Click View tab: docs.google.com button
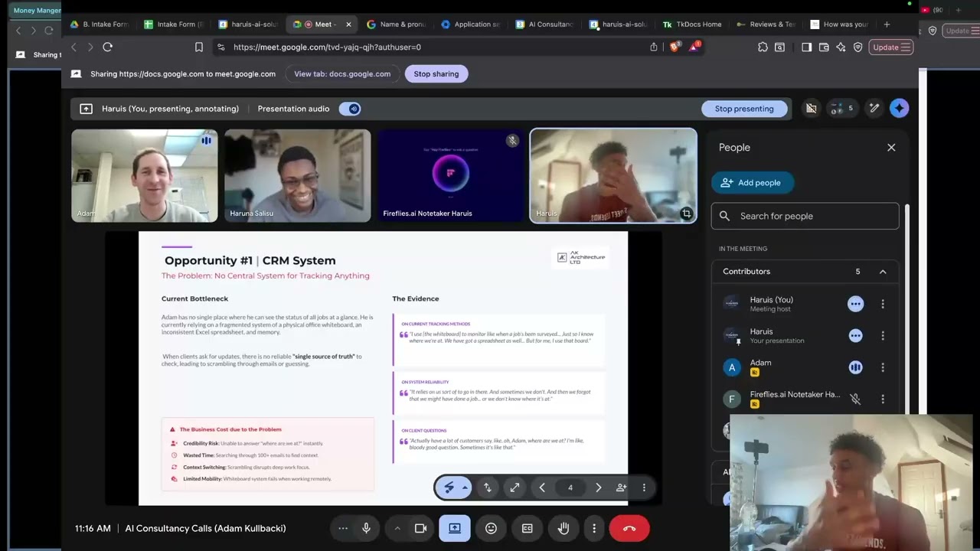 (342, 74)
